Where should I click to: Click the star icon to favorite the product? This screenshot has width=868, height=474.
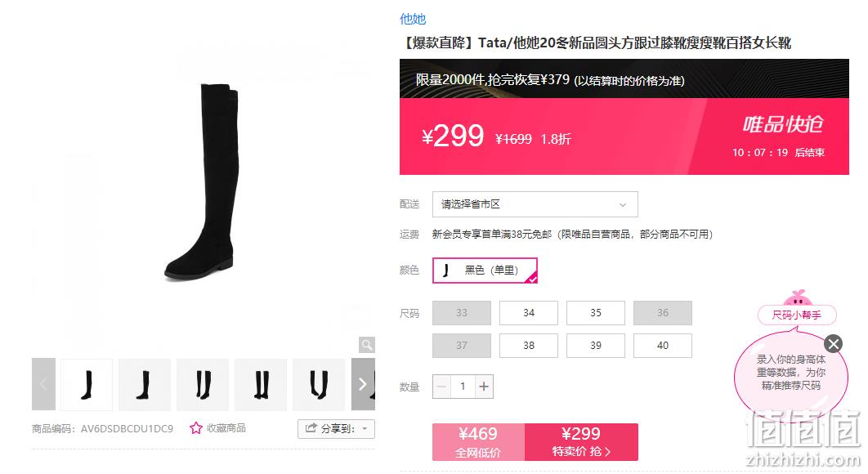point(195,428)
